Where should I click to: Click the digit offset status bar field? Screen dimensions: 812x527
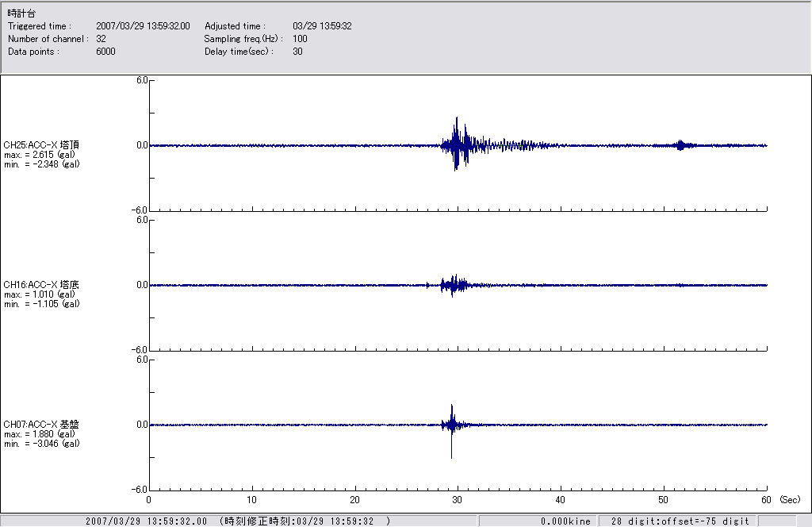680,521
